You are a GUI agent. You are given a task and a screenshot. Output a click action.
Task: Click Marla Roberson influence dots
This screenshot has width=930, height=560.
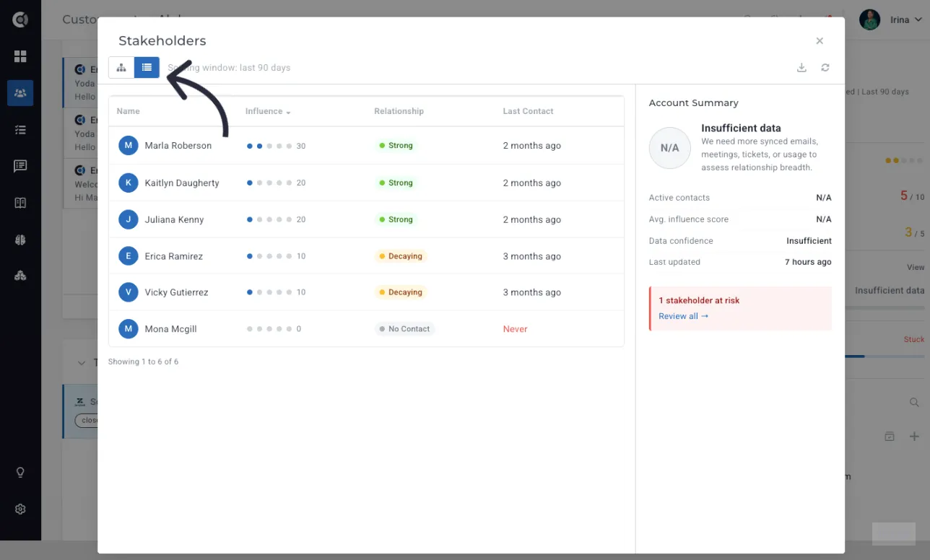pyautogui.click(x=269, y=146)
